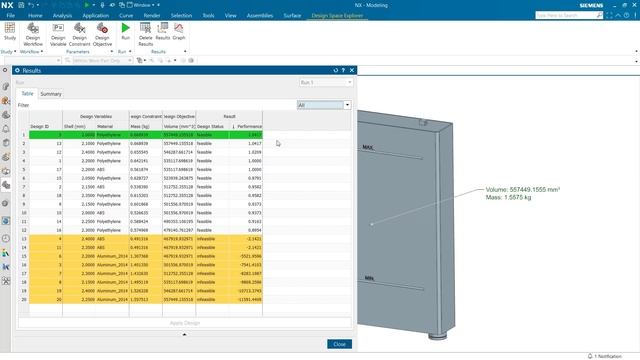Select the table row with Design ID 13
Image resolution: width=640 pixels, height=360 pixels.
point(146,143)
